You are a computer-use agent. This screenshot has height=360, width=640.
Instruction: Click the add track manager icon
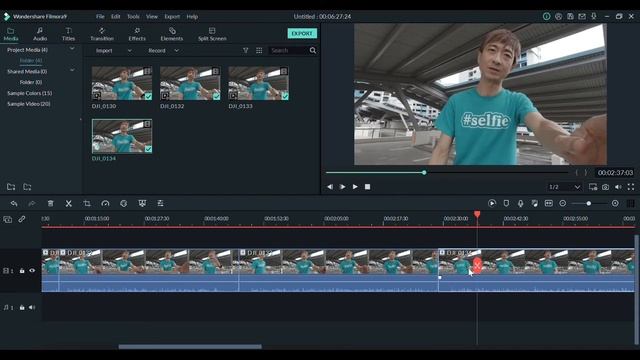click(x=7, y=219)
